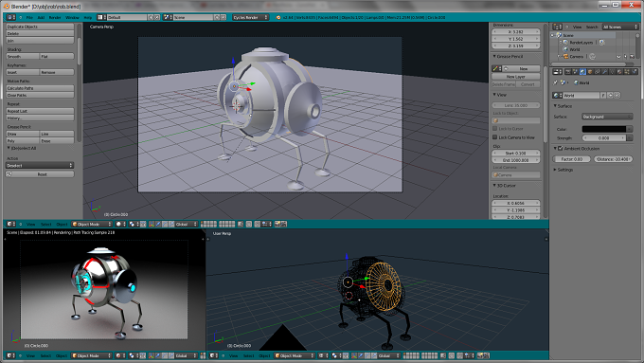
Task: Click the Camera icon in the outliner
Action: pos(565,56)
